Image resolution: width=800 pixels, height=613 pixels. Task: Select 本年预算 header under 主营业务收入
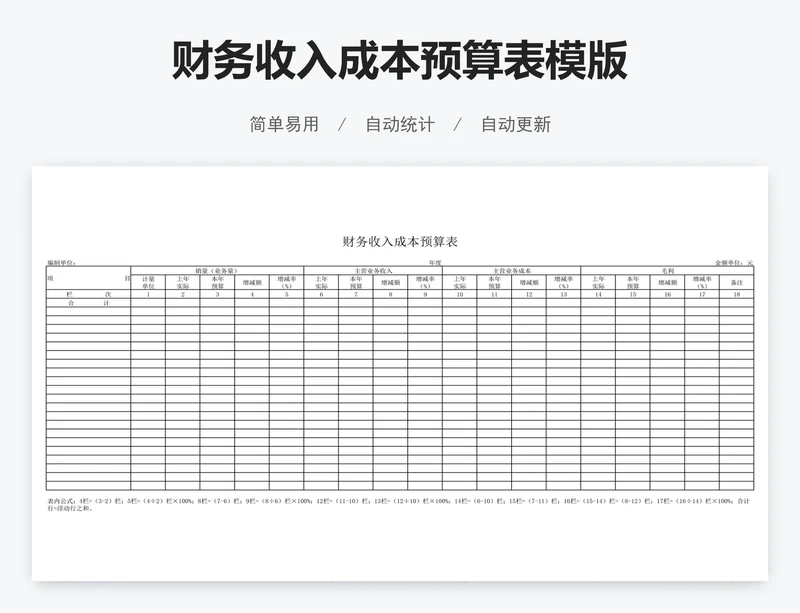coord(356,282)
